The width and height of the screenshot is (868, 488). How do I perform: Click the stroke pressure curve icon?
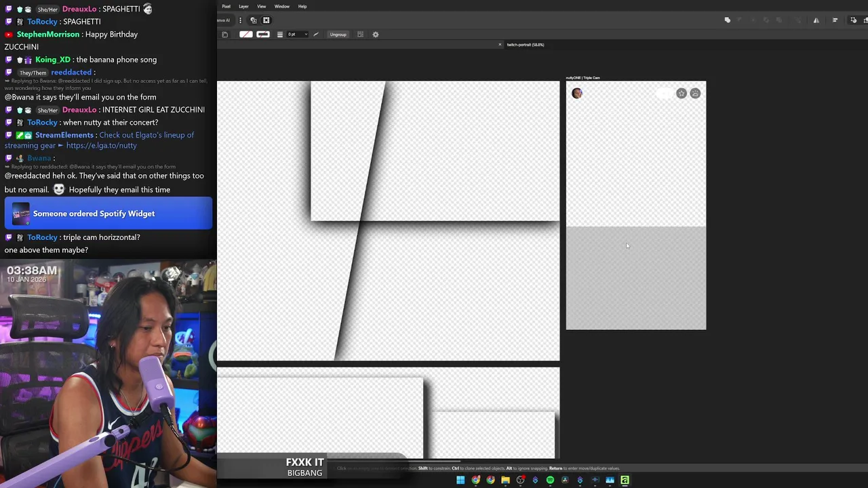coord(315,35)
